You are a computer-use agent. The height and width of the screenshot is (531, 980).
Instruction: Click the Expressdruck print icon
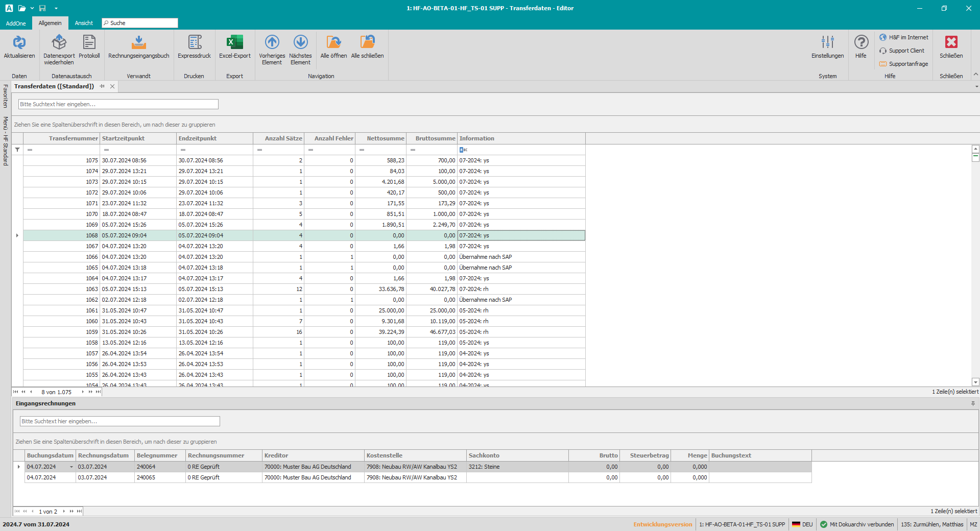tap(194, 43)
